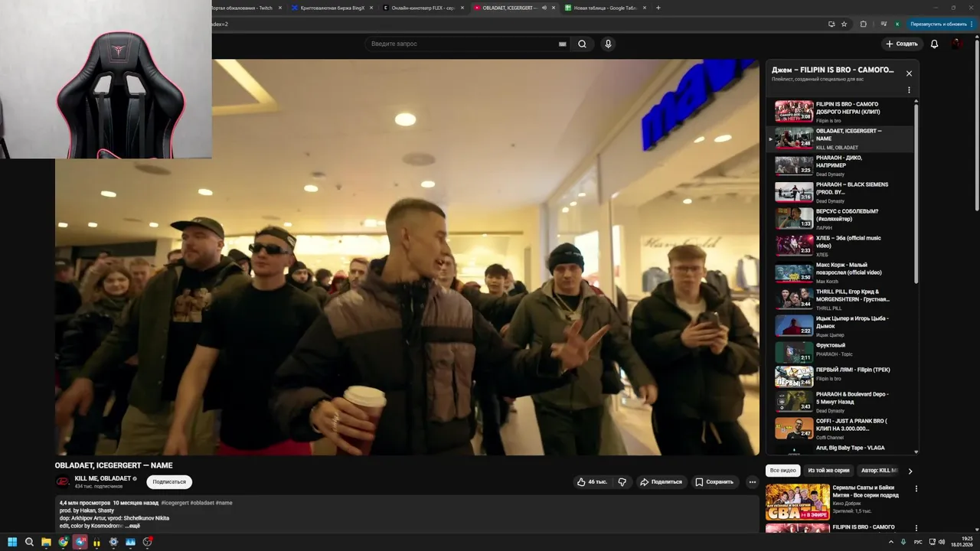Open the on-screen keyboard icon in the search box
Image resolution: width=980 pixels, height=551 pixels.
pyautogui.click(x=563, y=44)
